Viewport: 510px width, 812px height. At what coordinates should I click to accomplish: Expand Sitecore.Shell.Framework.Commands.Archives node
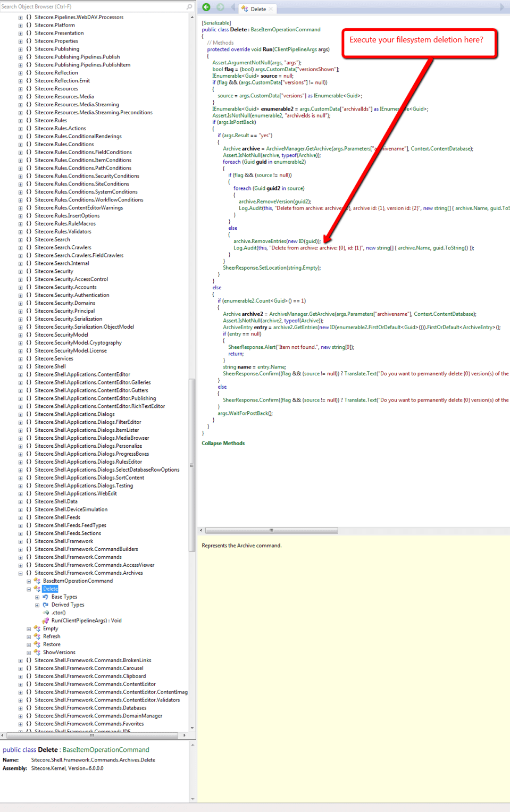pyautogui.click(x=20, y=573)
